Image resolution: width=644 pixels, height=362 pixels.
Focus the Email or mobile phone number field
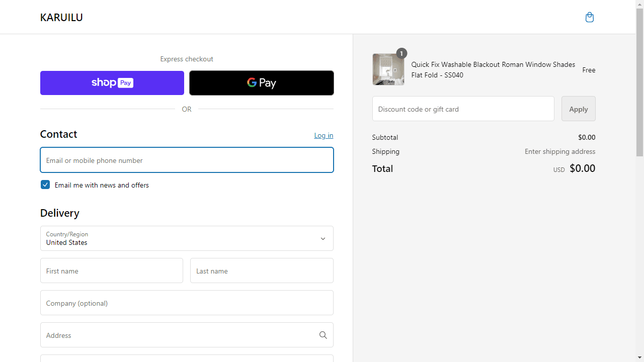pos(187,160)
